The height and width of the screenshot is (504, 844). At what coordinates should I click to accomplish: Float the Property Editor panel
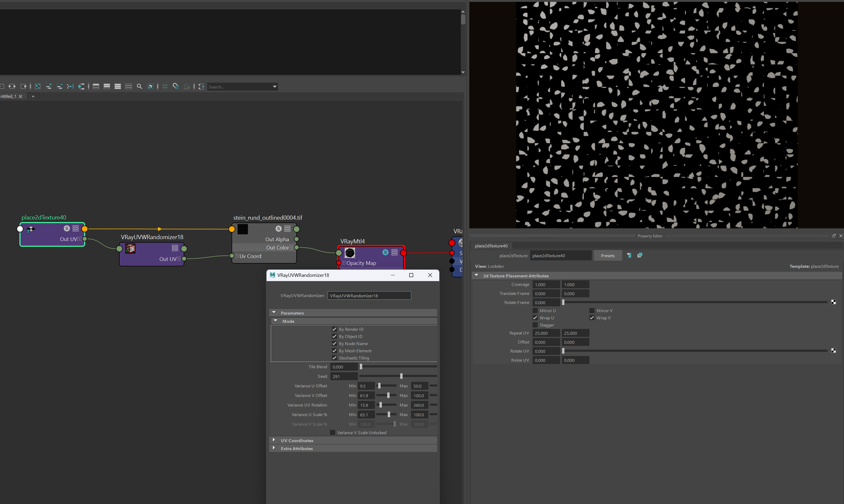(834, 236)
